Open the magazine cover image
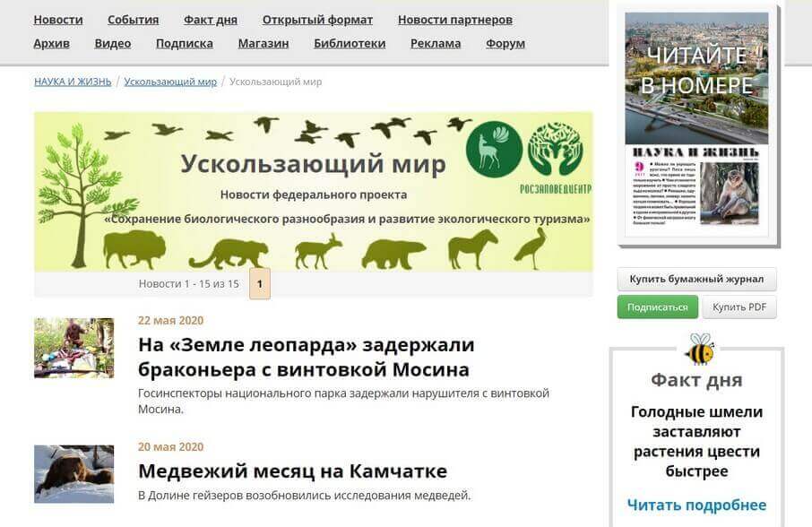The width and height of the screenshot is (812, 527). (x=696, y=125)
